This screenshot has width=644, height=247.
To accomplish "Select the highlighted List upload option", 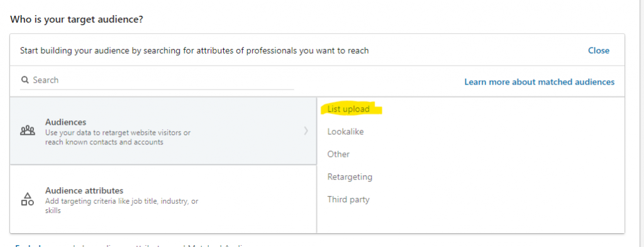I will click(x=348, y=109).
